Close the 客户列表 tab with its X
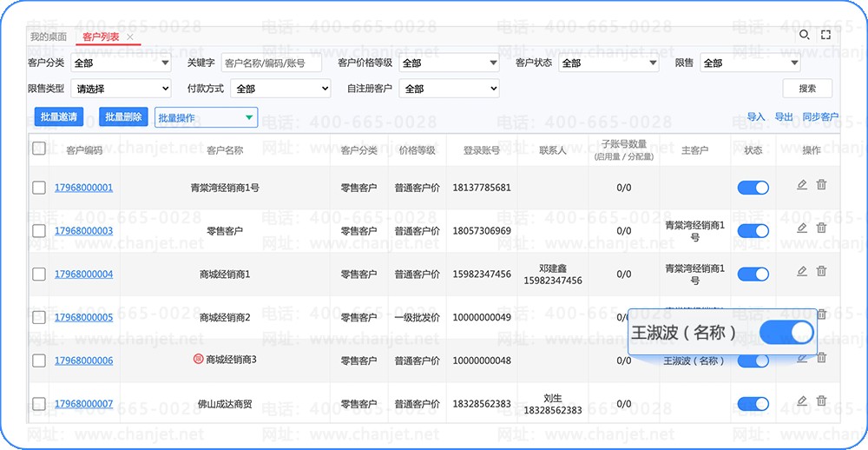Image resolution: width=868 pixels, height=450 pixels. pos(130,37)
